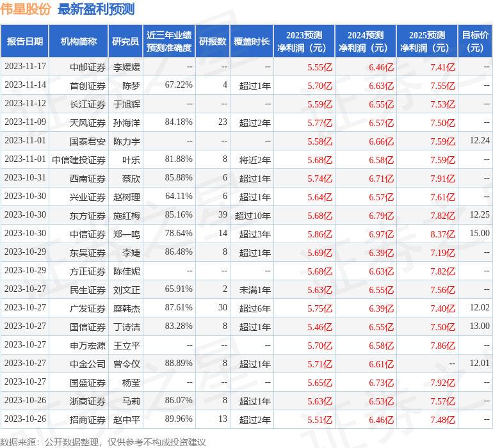Click institution name 国信证券
The width and height of the screenshot is (493, 448).
[x=88, y=327]
